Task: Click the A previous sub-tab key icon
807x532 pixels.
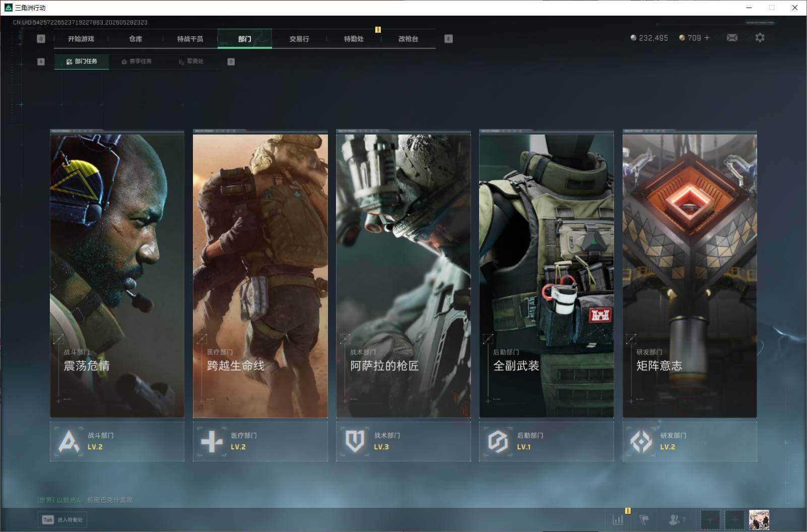Action: coord(41,61)
